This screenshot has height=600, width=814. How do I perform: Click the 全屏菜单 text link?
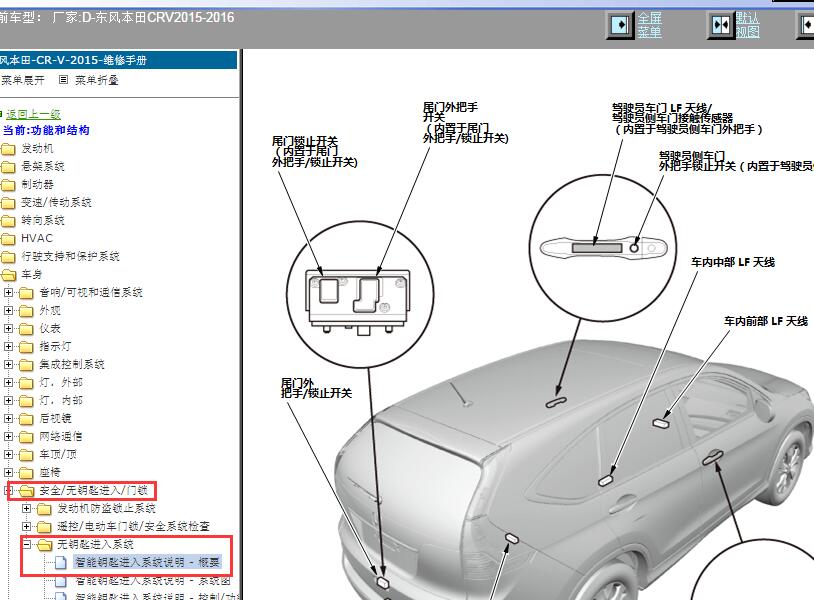(649, 25)
